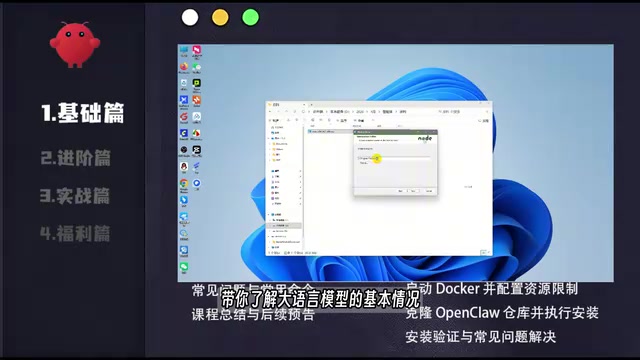Open the 新建 dropdown in Explorer toolbar
The image size is (640, 360).
click(275, 120)
